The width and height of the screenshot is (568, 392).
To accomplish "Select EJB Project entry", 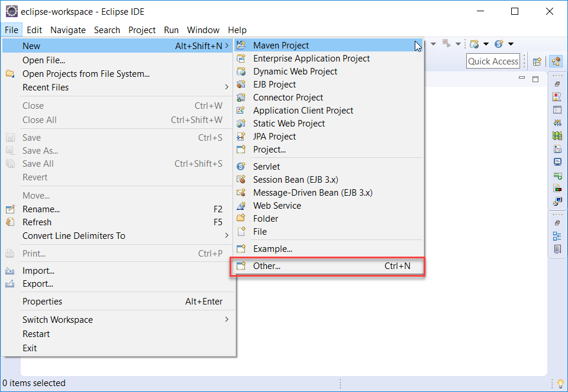I will tap(328, 85).
